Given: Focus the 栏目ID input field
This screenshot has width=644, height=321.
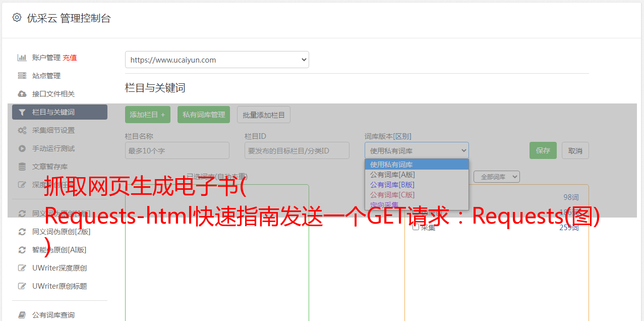Looking at the screenshot, I should pyautogui.click(x=297, y=150).
